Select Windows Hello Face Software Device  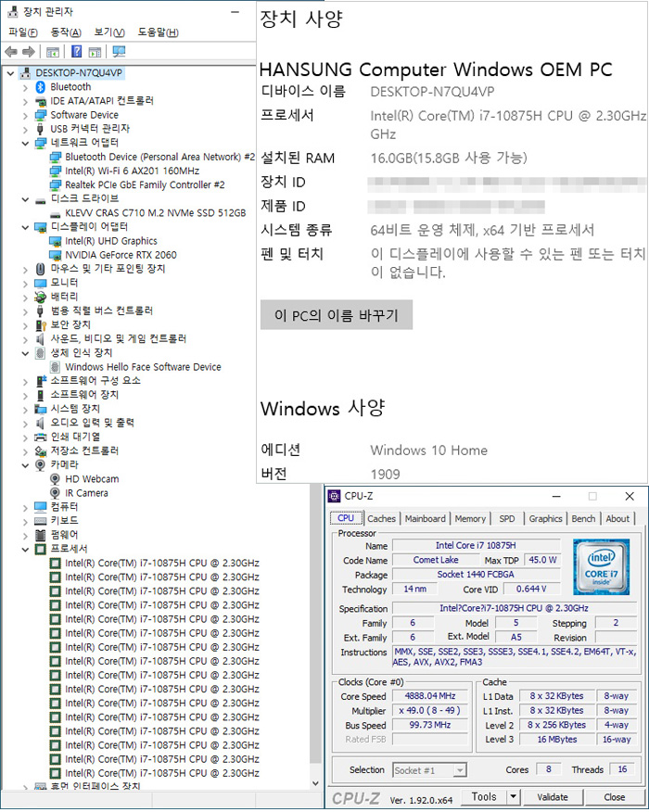(x=143, y=367)
